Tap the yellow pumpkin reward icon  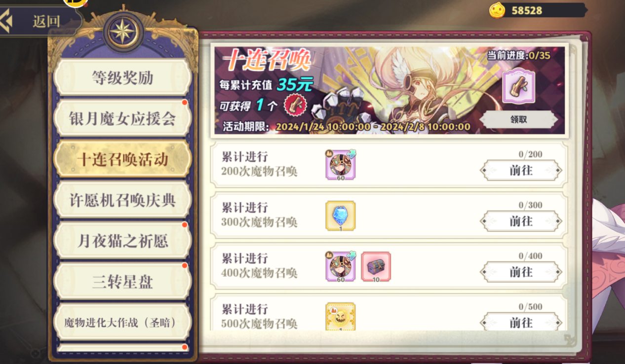(x=341, y=317)
